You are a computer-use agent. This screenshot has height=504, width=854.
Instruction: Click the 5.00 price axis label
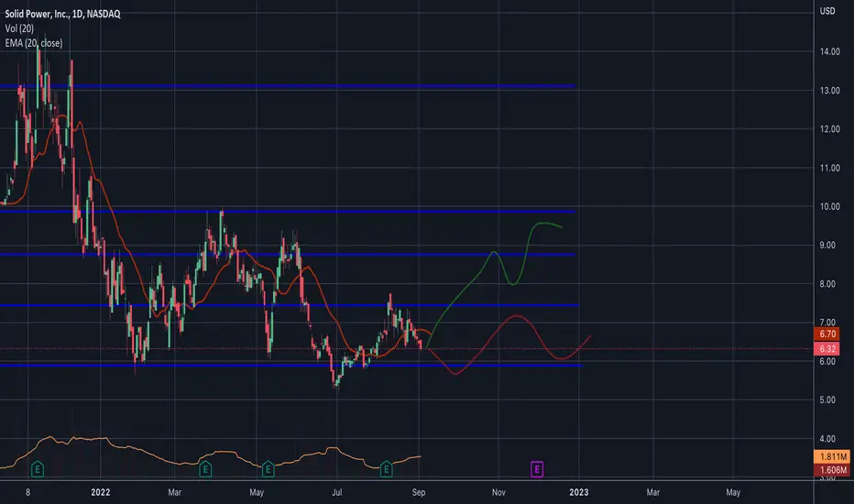[827, 400]
